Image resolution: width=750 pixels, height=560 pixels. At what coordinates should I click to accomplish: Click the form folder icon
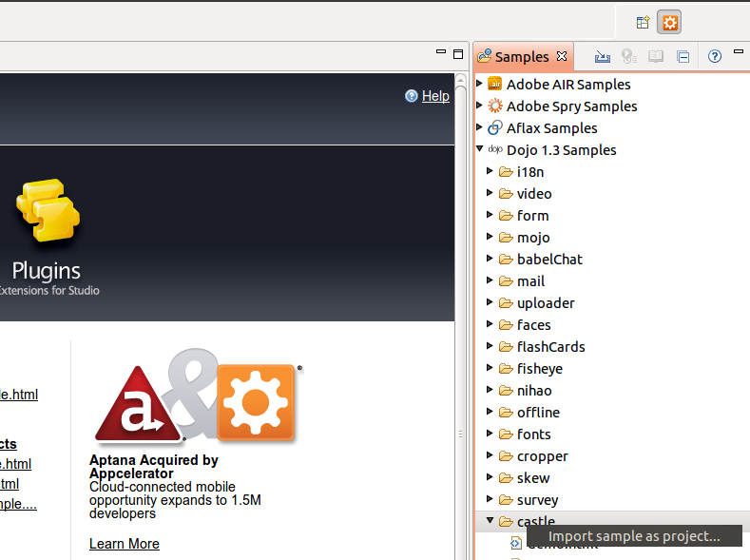click(x=506, y=216)
